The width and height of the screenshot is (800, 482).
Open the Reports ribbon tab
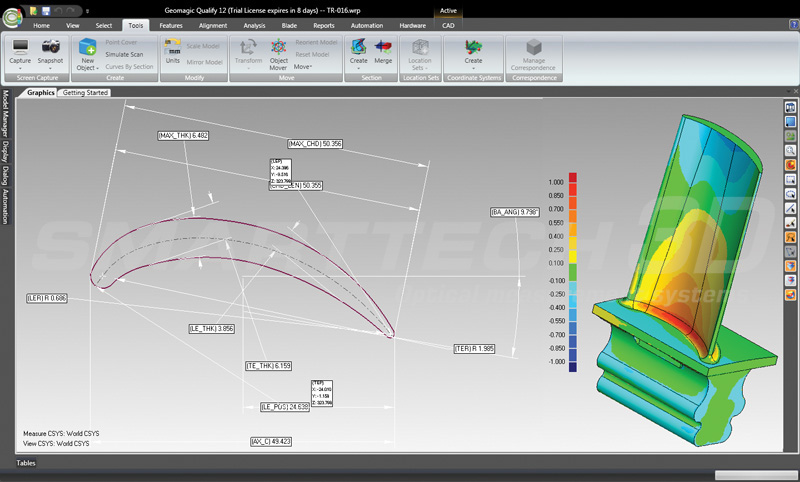pos(323,26)
